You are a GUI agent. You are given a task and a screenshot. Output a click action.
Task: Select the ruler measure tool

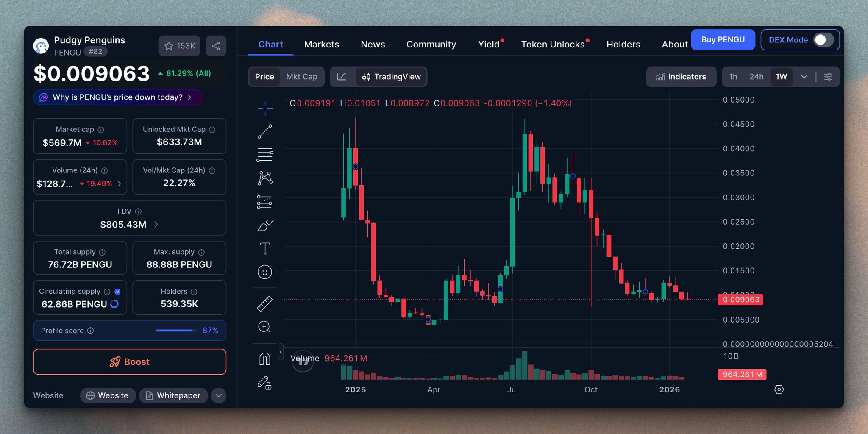[265, 304]
